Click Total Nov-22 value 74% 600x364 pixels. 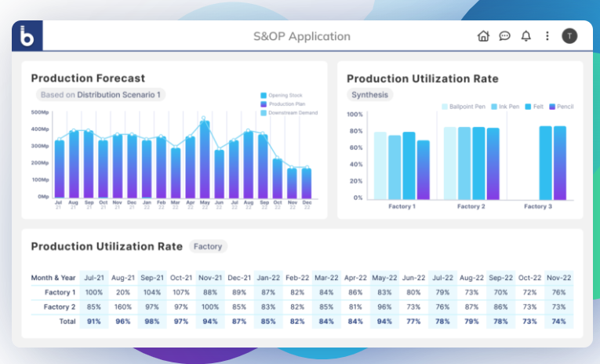(558, 322)
